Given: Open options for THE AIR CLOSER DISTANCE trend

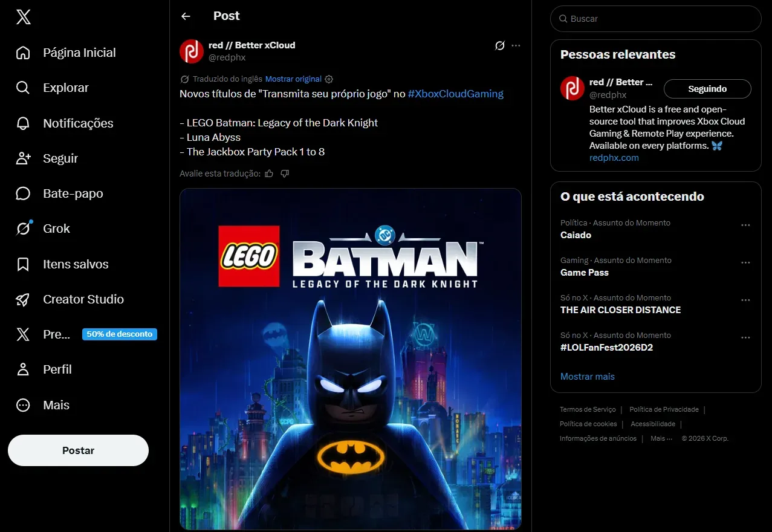Looking at the screenshot, I should (745, 300).
